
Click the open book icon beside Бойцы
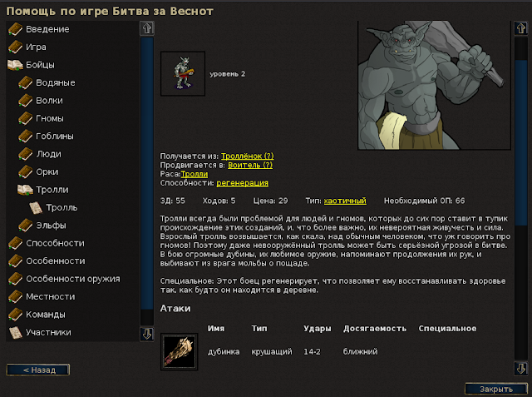15,65
